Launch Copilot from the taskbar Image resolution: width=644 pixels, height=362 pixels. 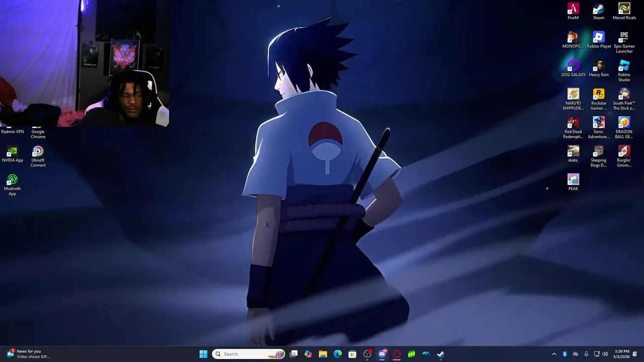(x=308, y=354)
